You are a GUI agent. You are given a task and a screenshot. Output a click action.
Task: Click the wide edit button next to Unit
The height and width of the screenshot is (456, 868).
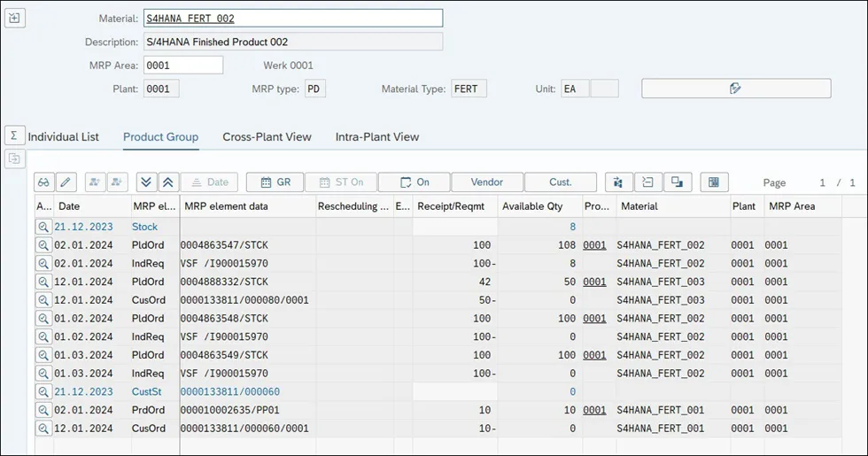click(736, 89)
